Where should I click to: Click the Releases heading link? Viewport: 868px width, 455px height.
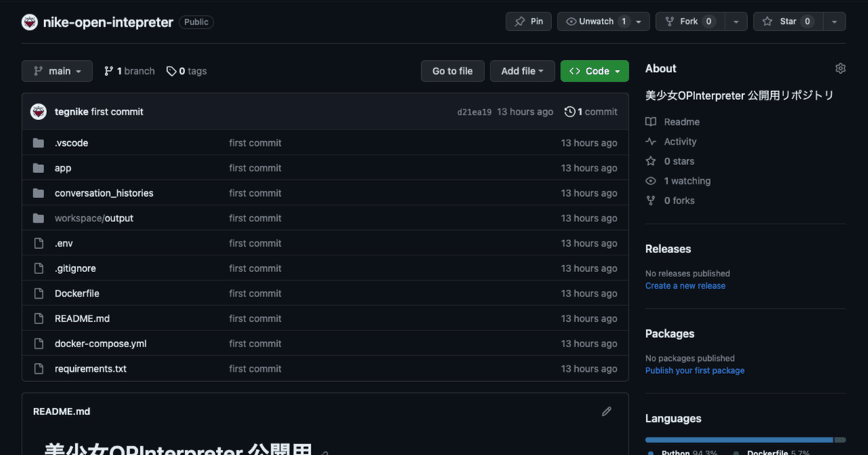click(x=668, y=249)
